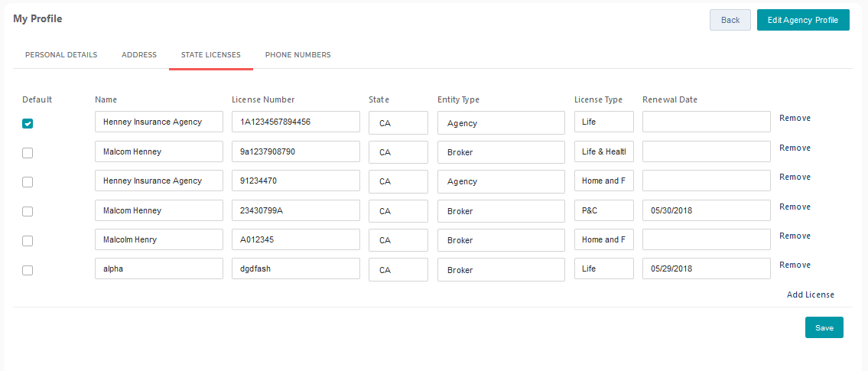The width and height of the screenshot is (868, 371).
Task: Open license type for license 91234470
Action: 604,181
